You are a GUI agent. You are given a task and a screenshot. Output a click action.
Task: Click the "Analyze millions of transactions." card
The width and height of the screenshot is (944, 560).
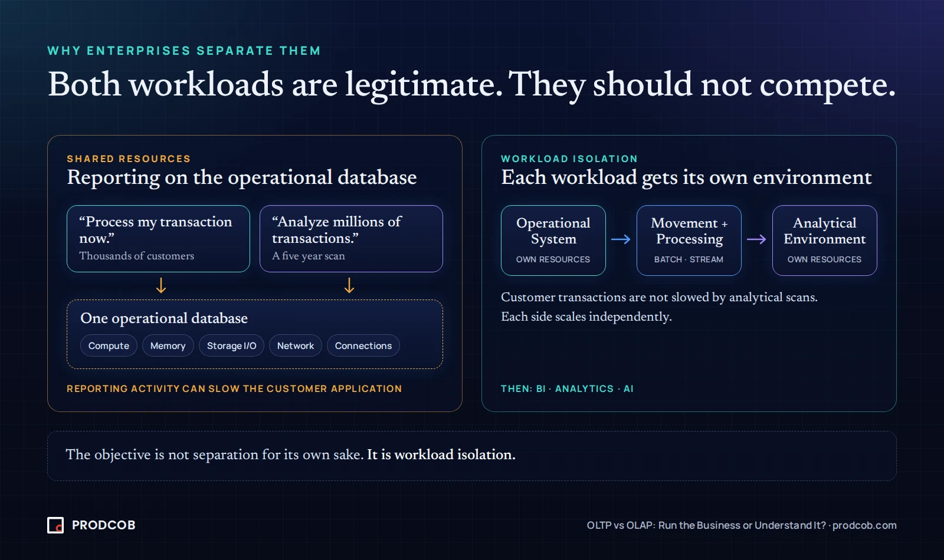(x=351, y=239)
